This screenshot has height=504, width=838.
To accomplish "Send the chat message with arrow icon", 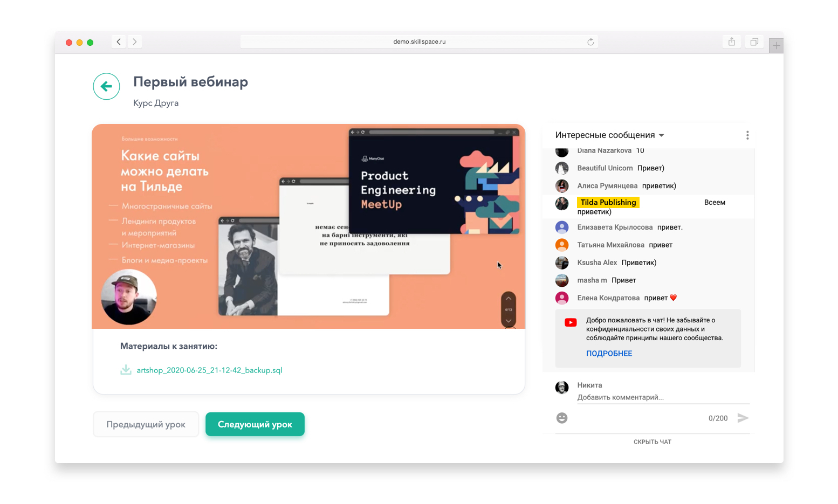I will click(x=743, y=418).
